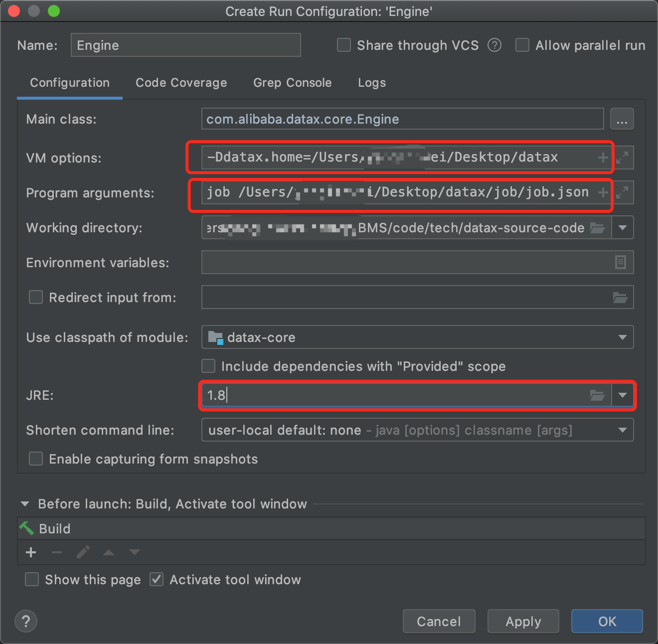Image resolution: width=658 pixels, height=644 pixels.
Task: Add a Before launch task
Action: 31,552
